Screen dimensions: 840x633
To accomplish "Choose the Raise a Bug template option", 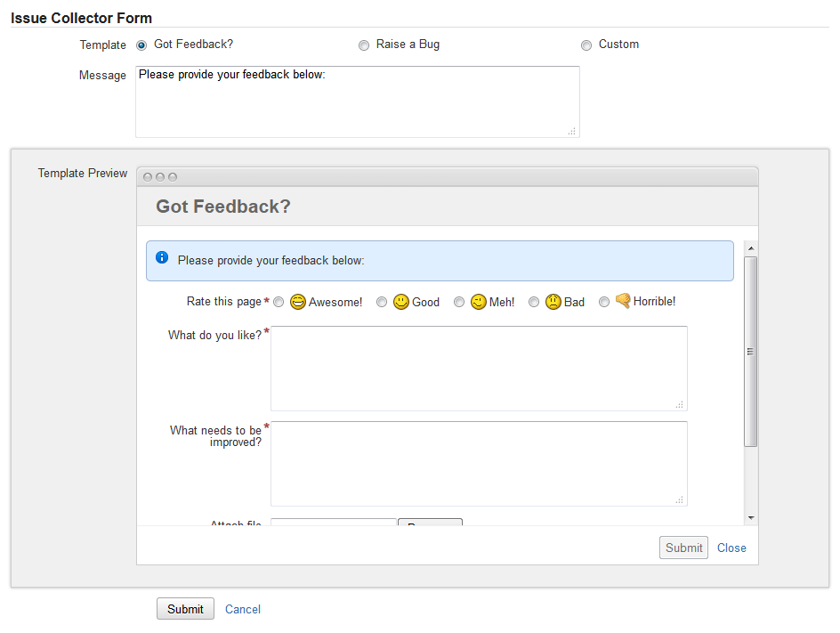I will [364, 45].
